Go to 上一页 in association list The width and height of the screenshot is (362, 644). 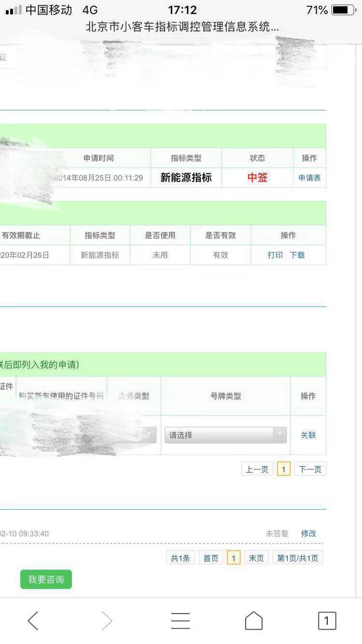click(x=257, y=469)
